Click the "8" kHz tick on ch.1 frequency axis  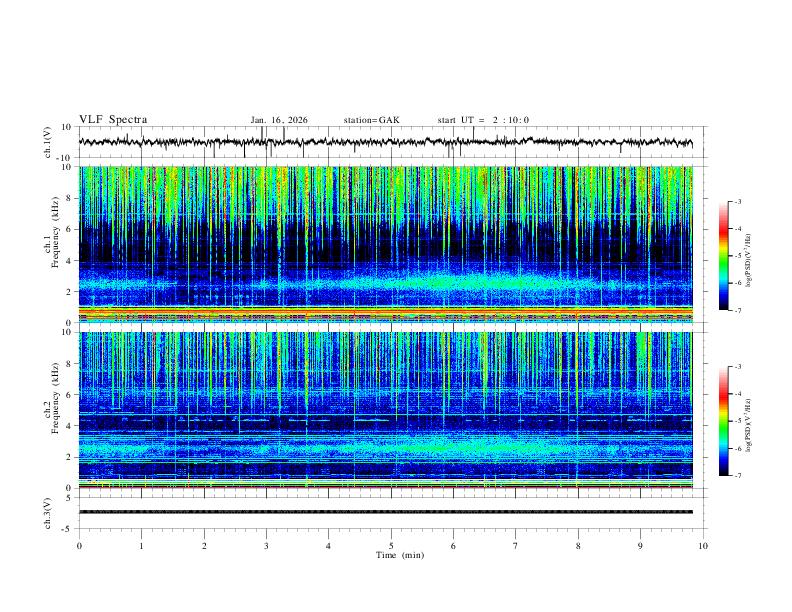click(x=69, y=198)
